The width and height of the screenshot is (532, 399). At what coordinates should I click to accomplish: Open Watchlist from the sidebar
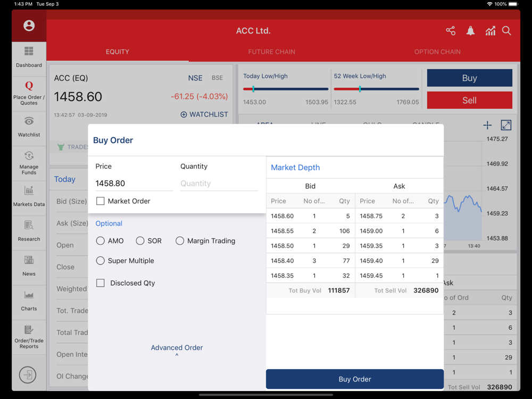[29, 127]
